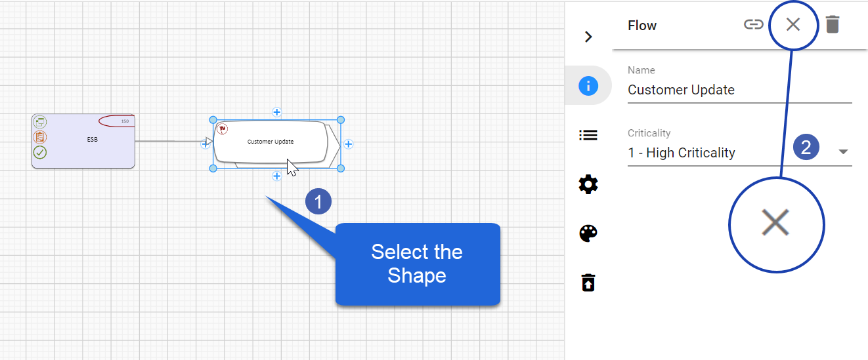Select the Customer Update flow shape
Viewport: 868px width, 360px height.
(x=271, y=142)
